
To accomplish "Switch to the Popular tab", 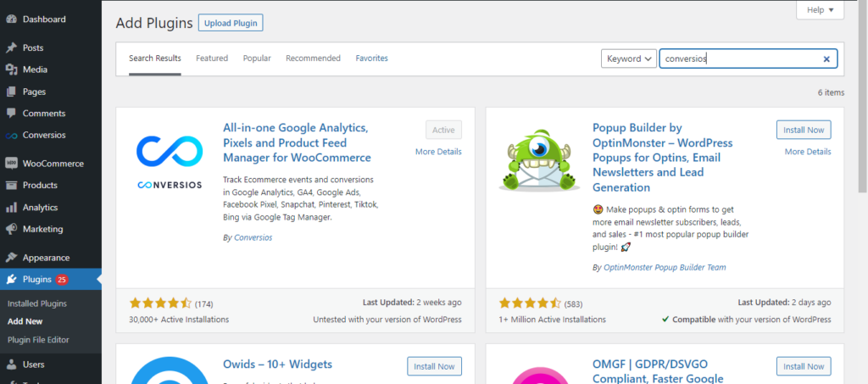I will (257, 58).
